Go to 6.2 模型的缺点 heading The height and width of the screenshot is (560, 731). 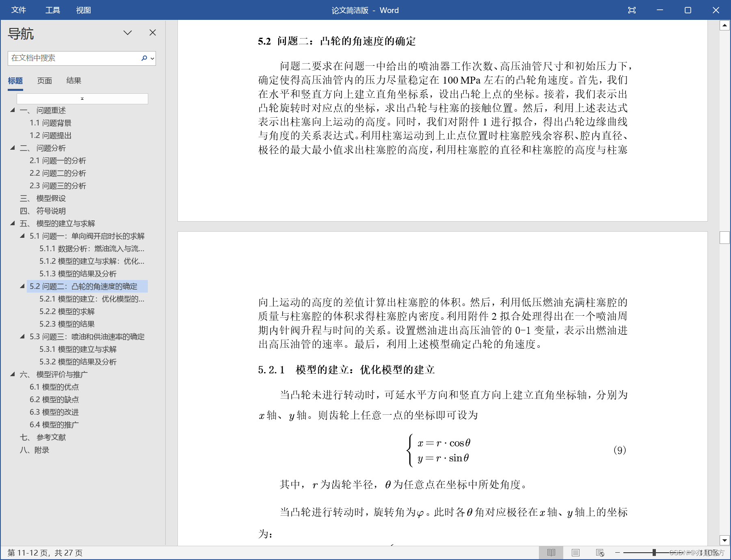(x=54, y=400)
